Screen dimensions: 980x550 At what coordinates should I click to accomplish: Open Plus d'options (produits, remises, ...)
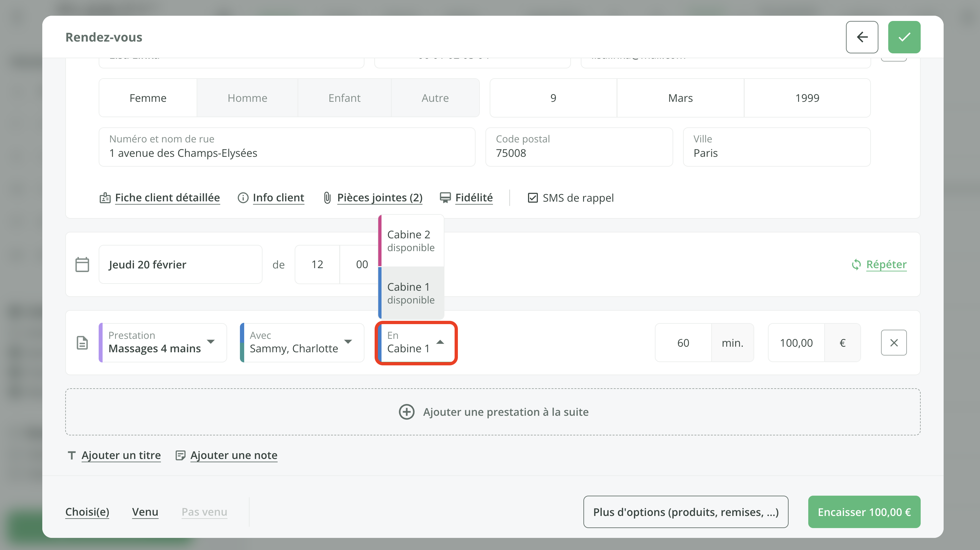(x=686, y=512)
